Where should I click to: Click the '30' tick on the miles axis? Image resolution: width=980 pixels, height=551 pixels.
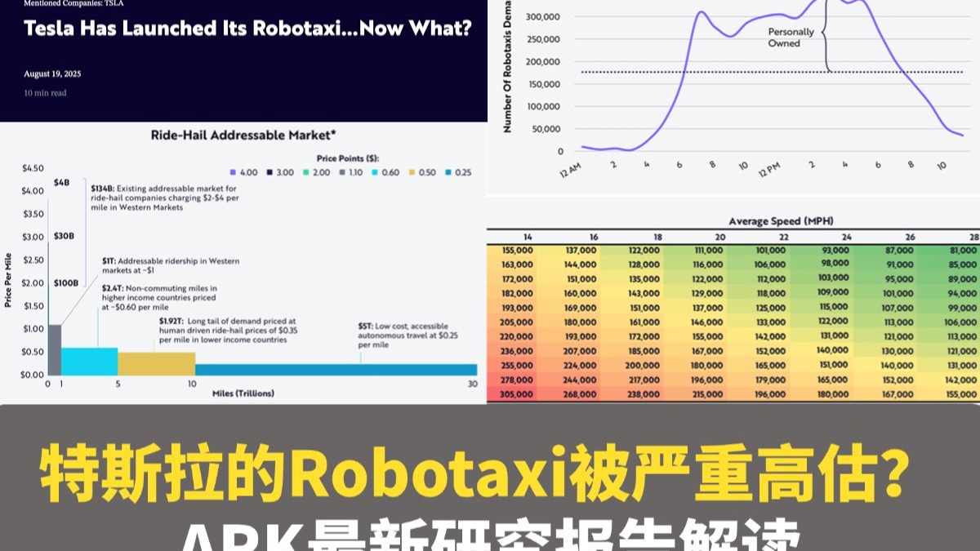click(x=472, y=384)
